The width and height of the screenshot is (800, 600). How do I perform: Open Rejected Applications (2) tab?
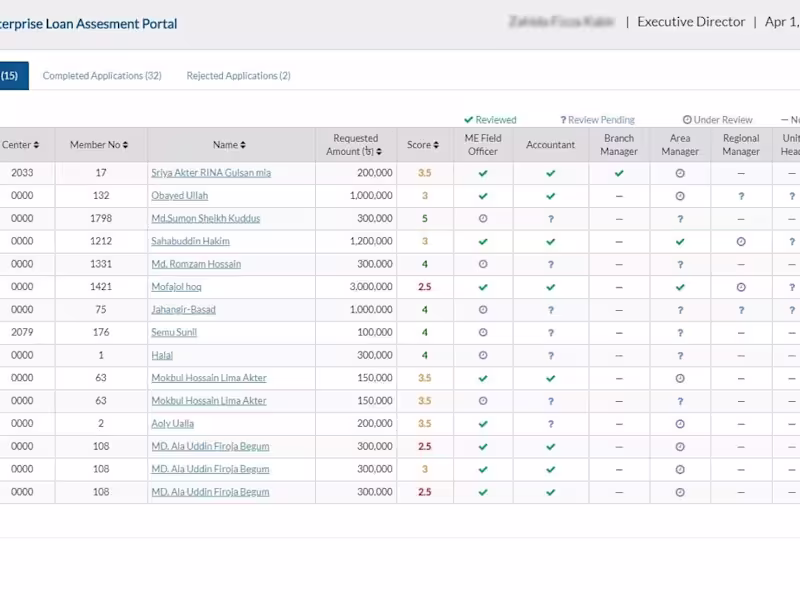coord(238,76)
